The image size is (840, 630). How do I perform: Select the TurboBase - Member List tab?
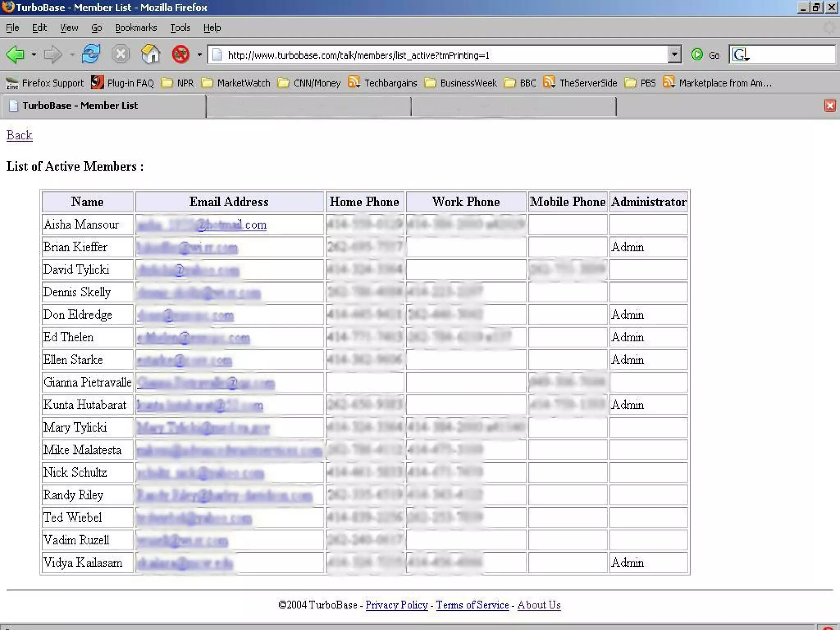(80, 106)
